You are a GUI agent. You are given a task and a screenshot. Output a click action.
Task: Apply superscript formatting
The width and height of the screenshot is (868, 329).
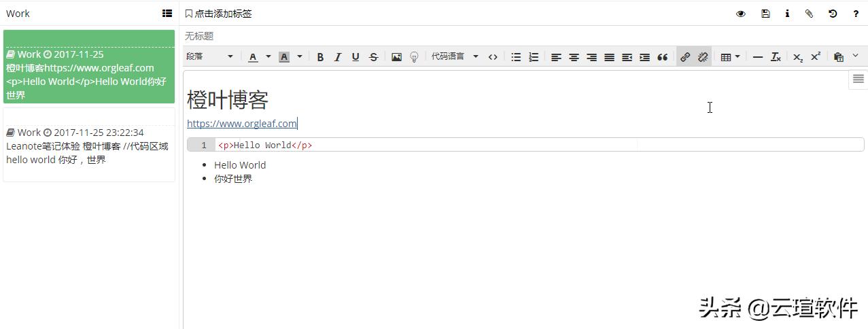(816, 57)
